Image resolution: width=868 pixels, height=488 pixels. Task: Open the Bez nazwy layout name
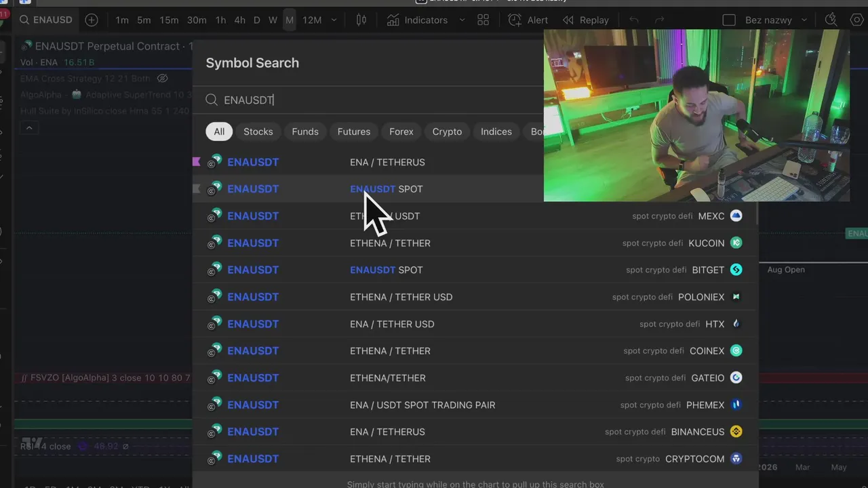pos(768,20)
